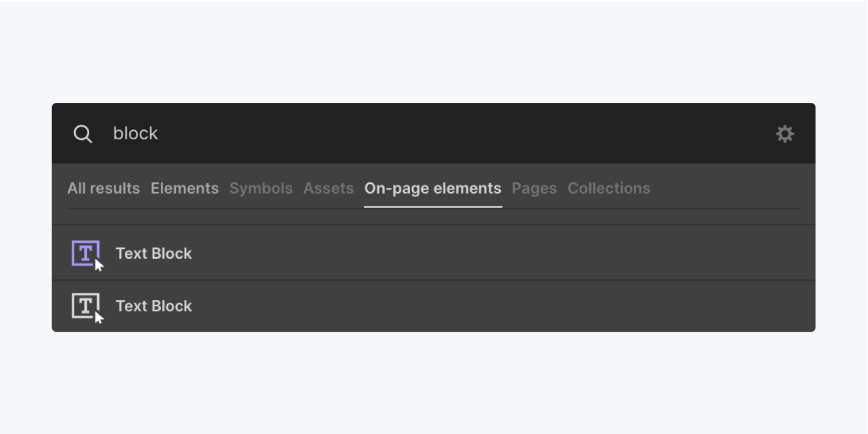The width and height of the screenshot is (868, 434).
Task: Select the white Text Block element icon
Action: click(x=86, y=305)
